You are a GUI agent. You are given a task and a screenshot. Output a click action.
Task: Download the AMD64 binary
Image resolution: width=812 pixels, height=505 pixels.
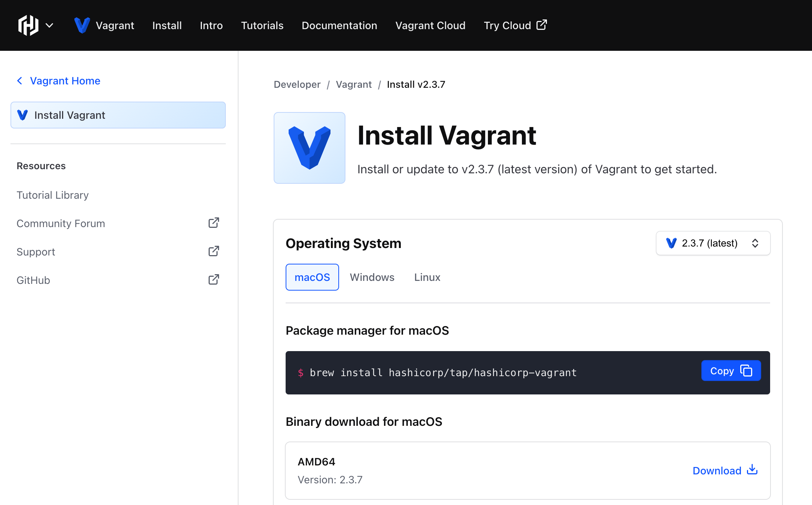click(x=725, y=471)
